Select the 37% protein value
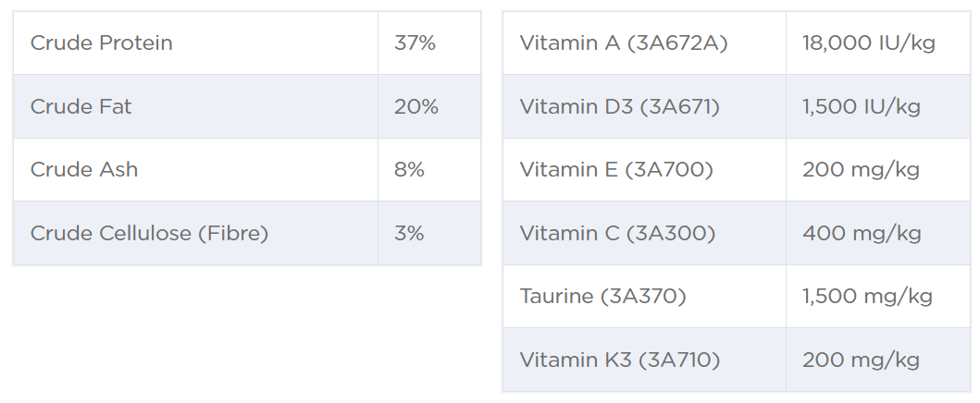The image size is (980, 403). pos(415,43)
